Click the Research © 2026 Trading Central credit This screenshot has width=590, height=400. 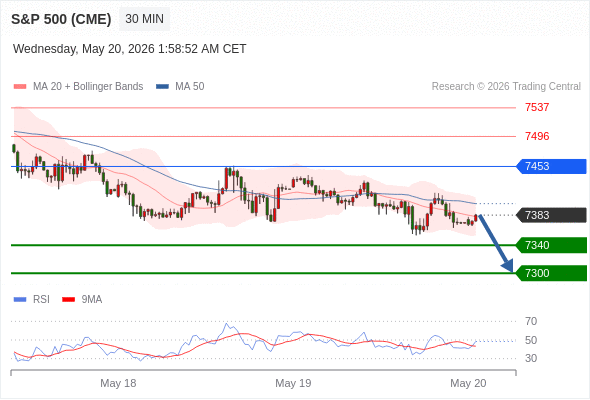pyautogui.click(x=506, y=87)
